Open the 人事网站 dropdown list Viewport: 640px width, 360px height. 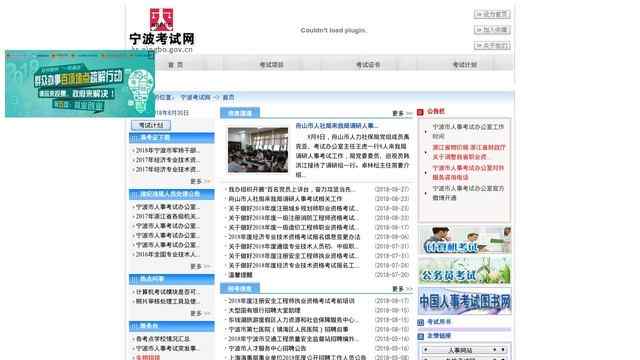click(464, 350)
